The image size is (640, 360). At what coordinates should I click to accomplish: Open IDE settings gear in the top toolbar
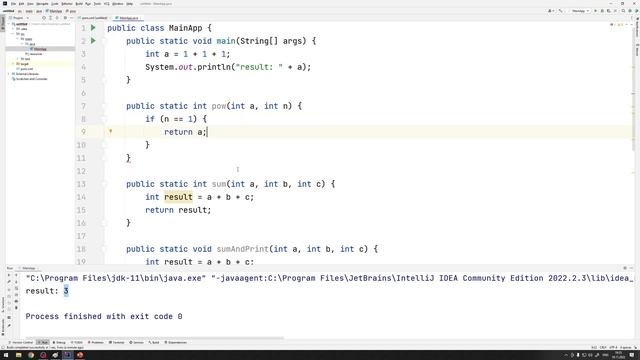[630, 11]
